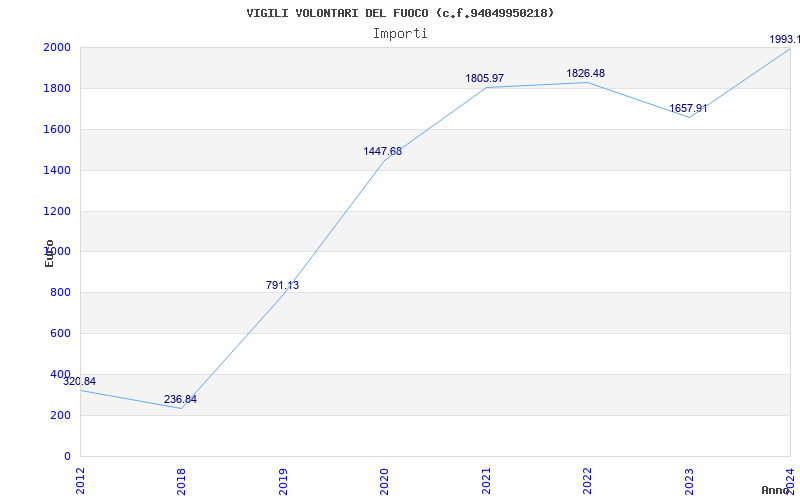Select the 1805.97 data label
Screen dimensions: 800x500
pyautogui.click(x=484, y=78)
